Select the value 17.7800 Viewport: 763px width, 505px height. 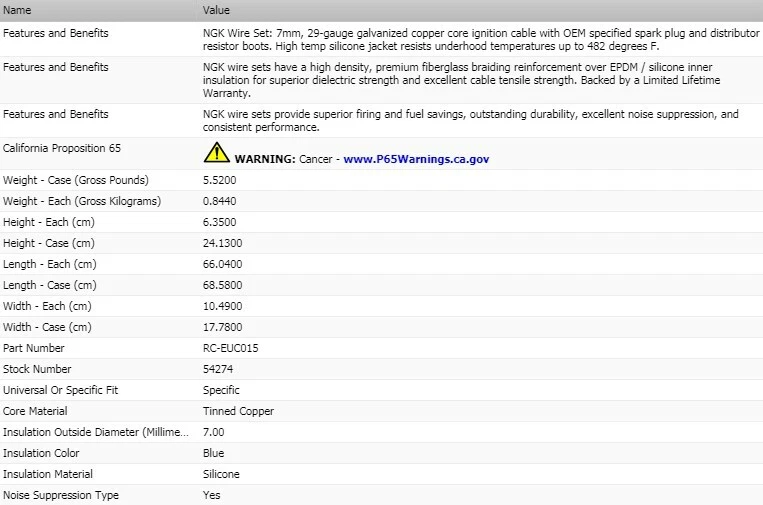pyautogui.click(x=222, y=327)
